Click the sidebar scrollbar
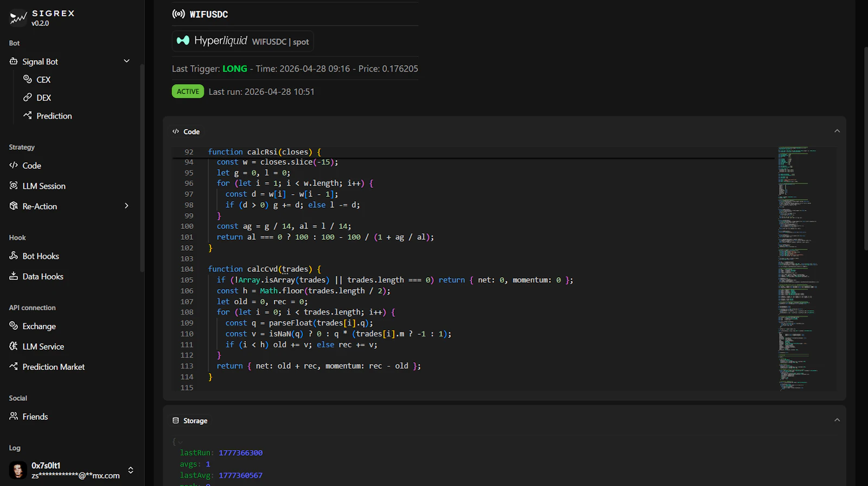 pos(142,168)
